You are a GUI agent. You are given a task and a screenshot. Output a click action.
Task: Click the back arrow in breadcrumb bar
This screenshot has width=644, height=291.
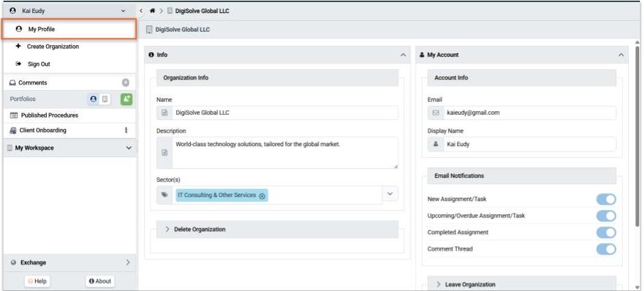pos(141,11)
